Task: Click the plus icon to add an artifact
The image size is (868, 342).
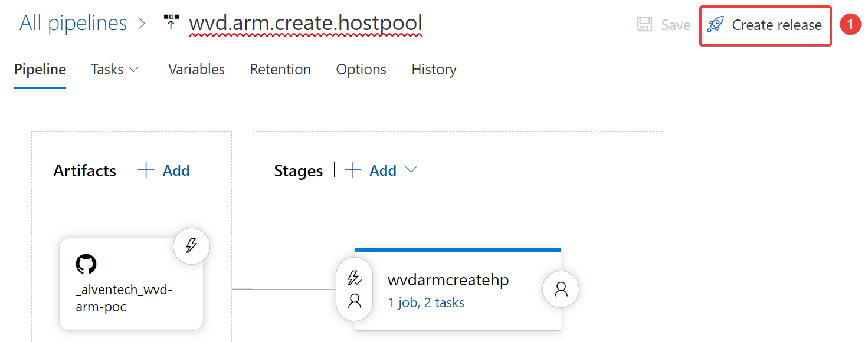Action: [146, 170]
